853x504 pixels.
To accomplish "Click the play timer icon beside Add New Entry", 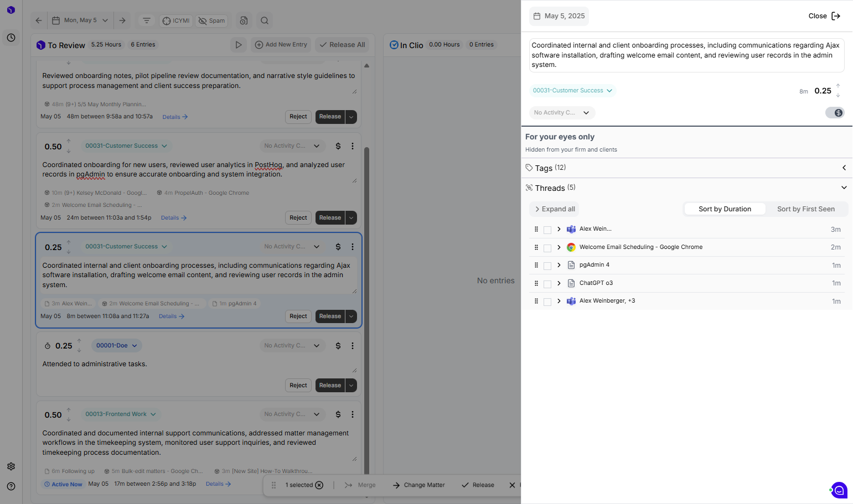I will pos(239,45).
